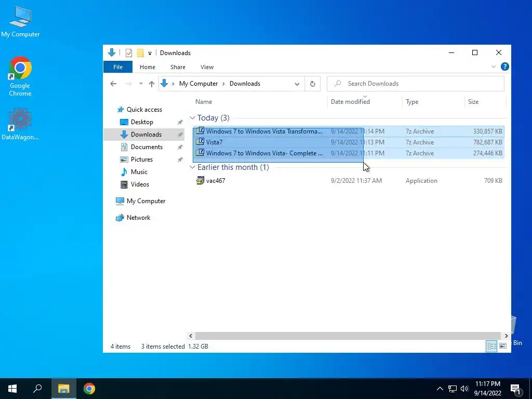Screen dimensions: 532x399
Task: Collapse the Today (3) group
Action: click(192, 118)
